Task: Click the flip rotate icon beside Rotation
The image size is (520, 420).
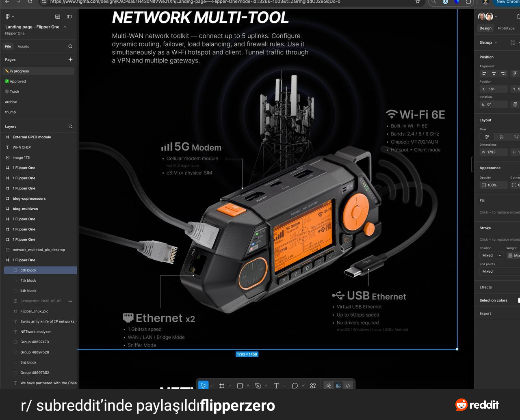Action: tap(515, 104)
